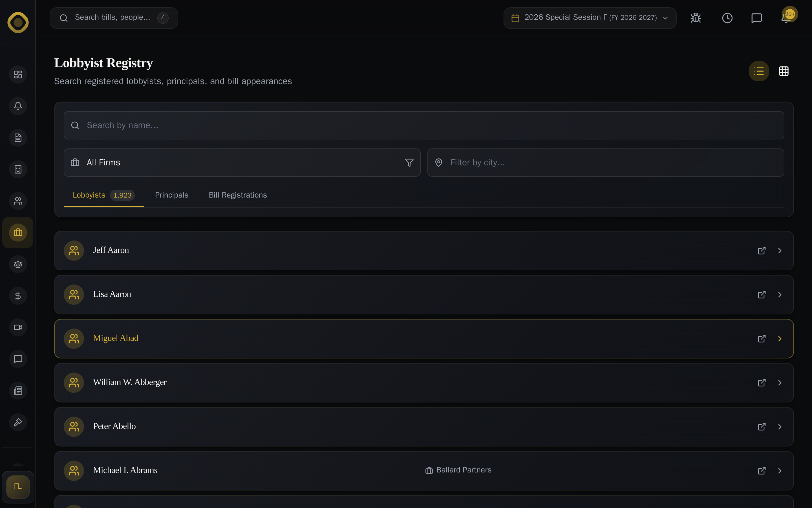Expand Lisa Aaron row chevron
812x508 pixels.
click(780, 295)
